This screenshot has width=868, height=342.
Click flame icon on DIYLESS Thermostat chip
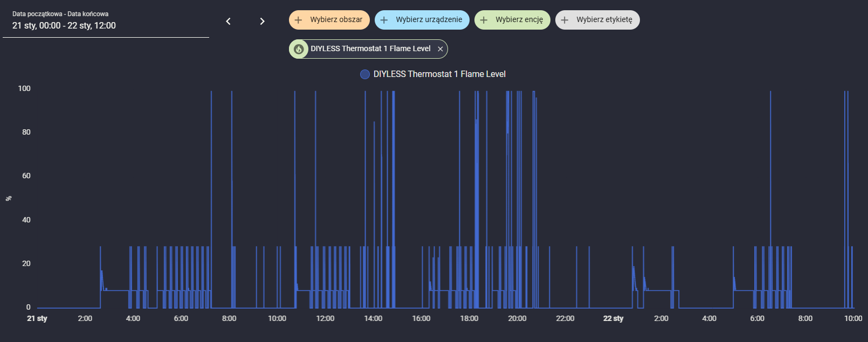(299, 49)
